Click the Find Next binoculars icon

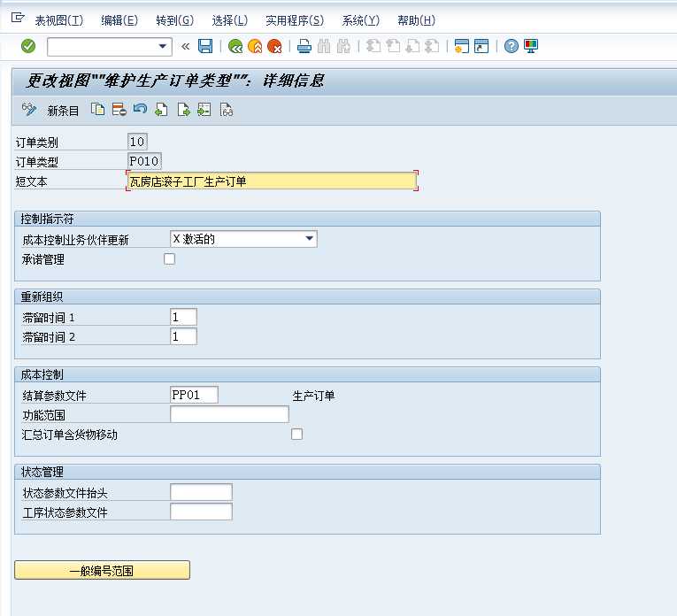(x=343, y=46)
